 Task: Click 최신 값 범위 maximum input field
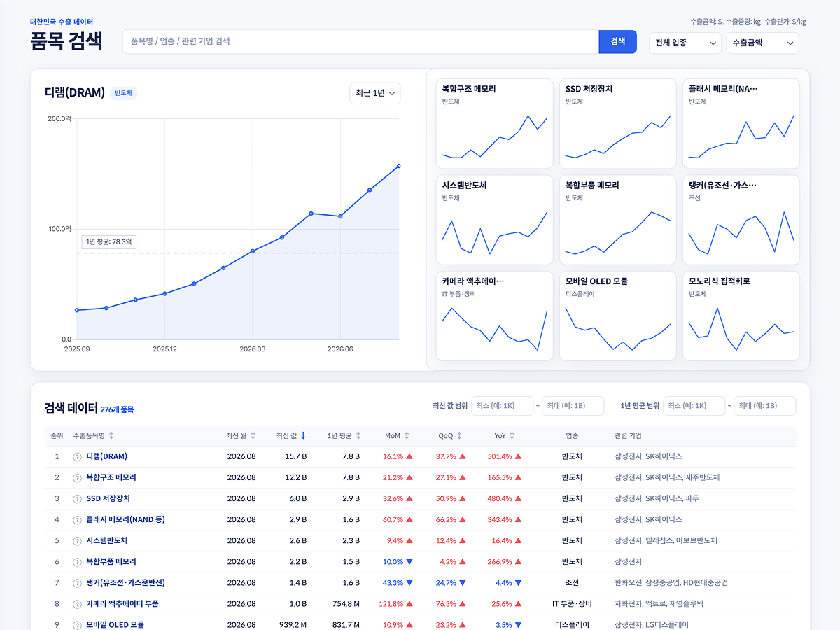[573, 406]
